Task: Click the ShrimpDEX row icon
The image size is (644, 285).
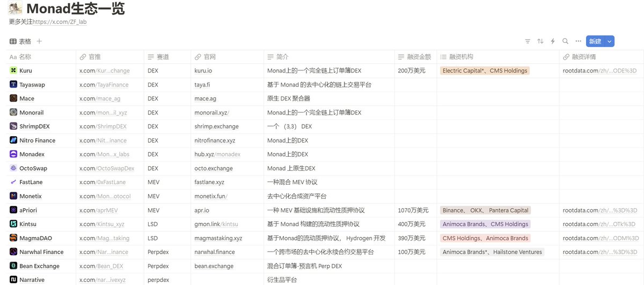Action: 13,126
